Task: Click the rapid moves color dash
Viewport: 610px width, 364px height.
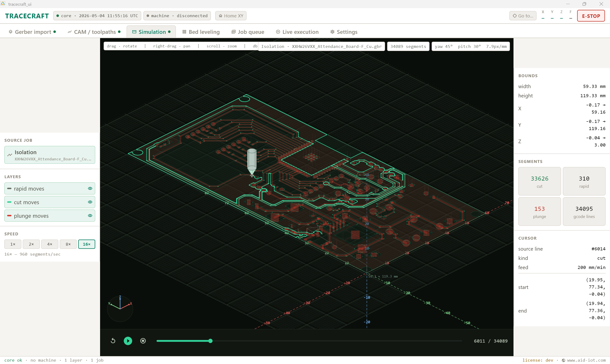Action: click(9, 188)
